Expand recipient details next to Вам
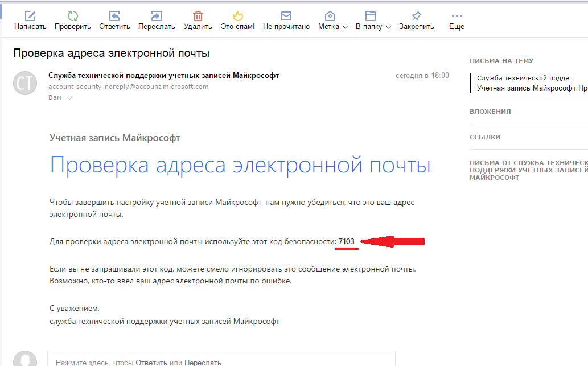 click(x=69, y=98)
